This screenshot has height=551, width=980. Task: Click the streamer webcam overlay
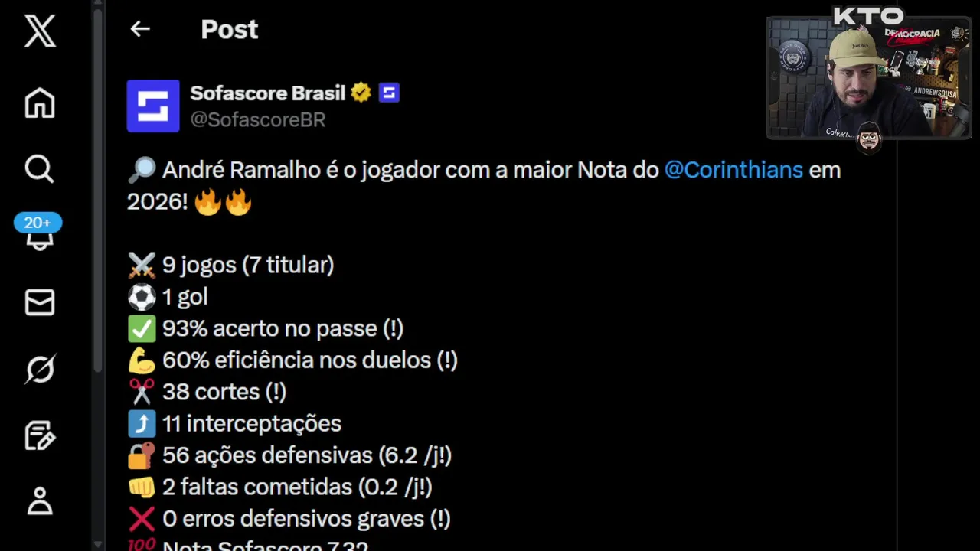868,80
